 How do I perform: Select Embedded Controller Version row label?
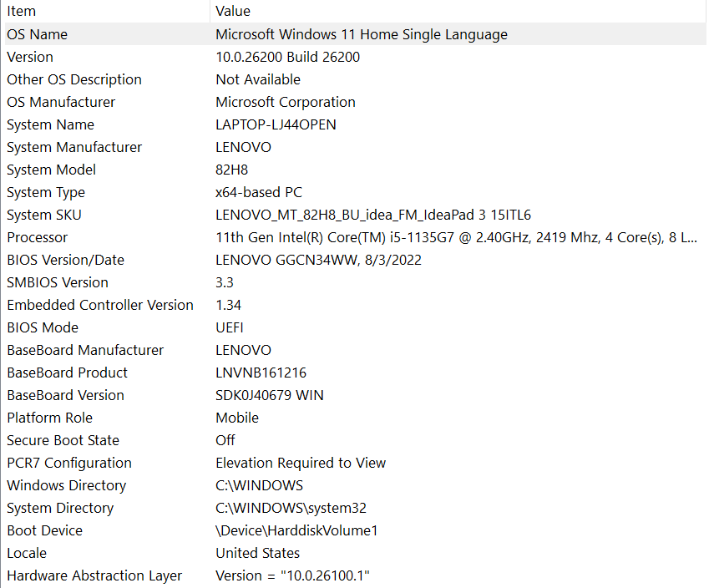coord(100,306)
